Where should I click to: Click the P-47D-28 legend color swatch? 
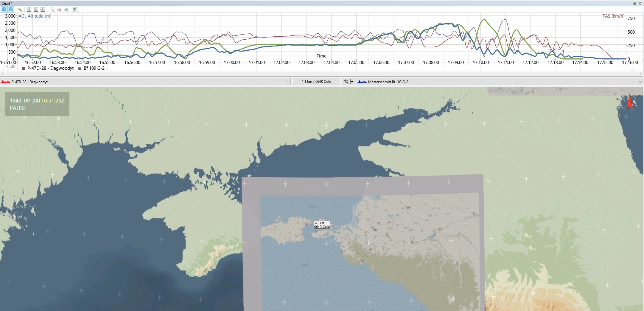click(x=24, y=68)
